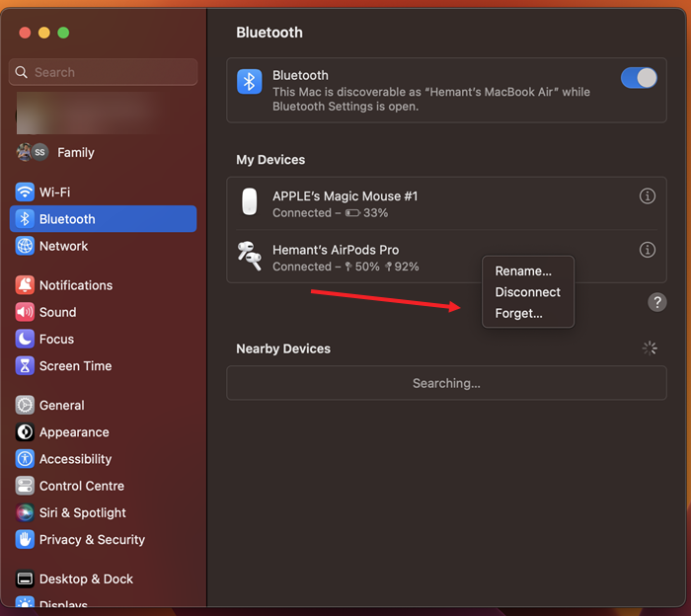Click the search magnifier icon
The height and width of the screenshot is (616, 691).
[21, 72]
